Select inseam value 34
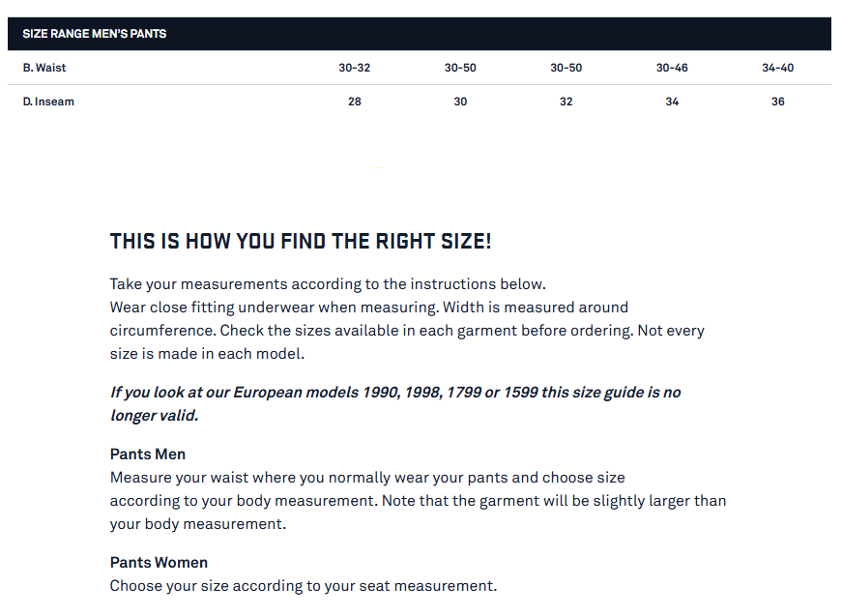Viewport: 842px width, 616px height. [x=672, y=102]
